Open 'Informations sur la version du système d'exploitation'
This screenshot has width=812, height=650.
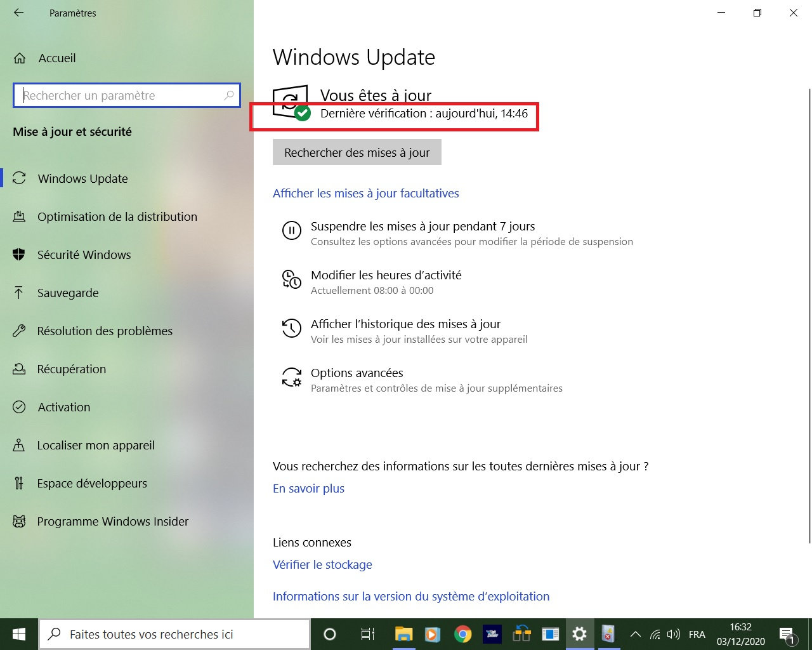(411, 597)
